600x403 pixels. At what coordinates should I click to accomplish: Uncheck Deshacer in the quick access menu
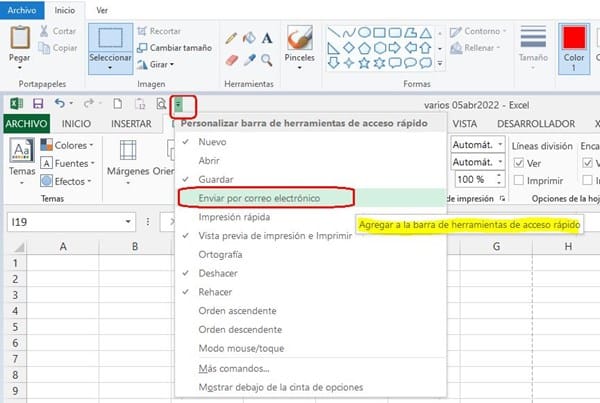[310, 273]
